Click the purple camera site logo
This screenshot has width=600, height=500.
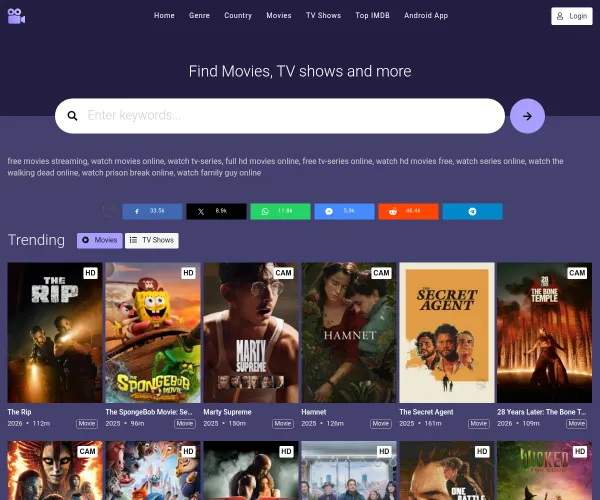(16, 16)
